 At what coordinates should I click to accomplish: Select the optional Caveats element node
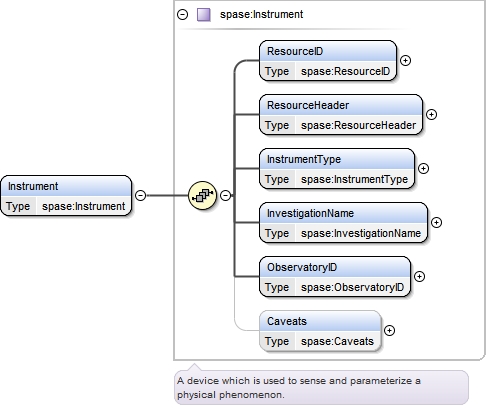point(320,331)
